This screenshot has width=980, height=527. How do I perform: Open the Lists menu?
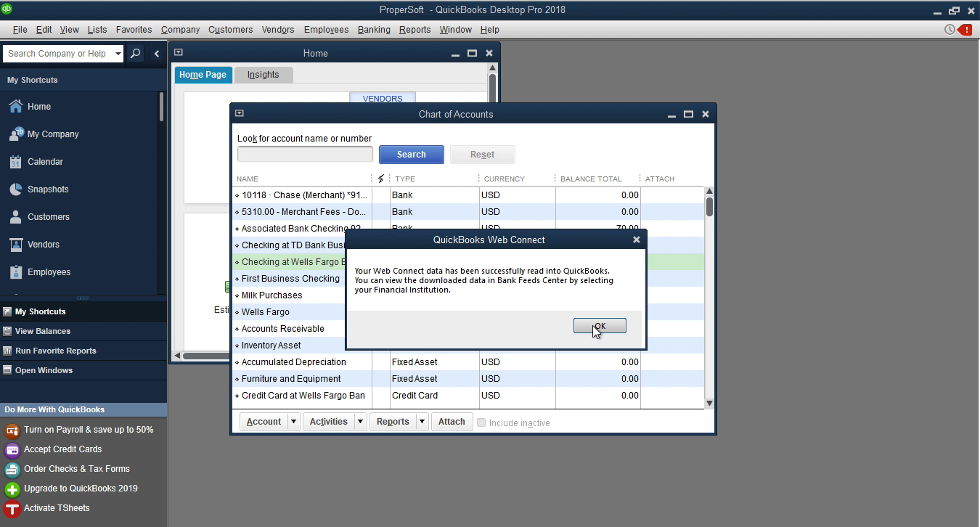click(x=97, y=30)
